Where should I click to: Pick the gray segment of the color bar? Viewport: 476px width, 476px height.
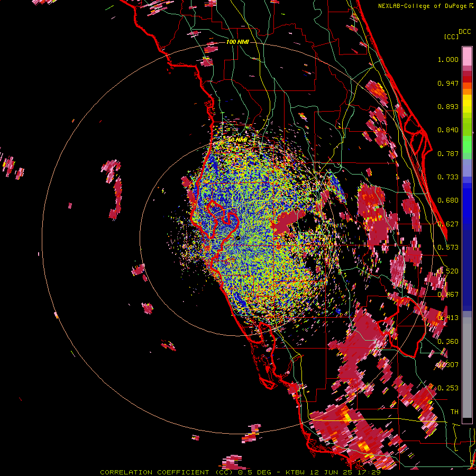click(x=467, y=368)
